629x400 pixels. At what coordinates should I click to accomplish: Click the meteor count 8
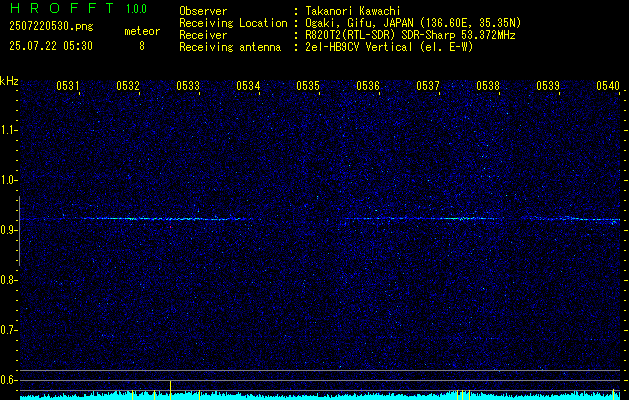click(x=142, y=46)
